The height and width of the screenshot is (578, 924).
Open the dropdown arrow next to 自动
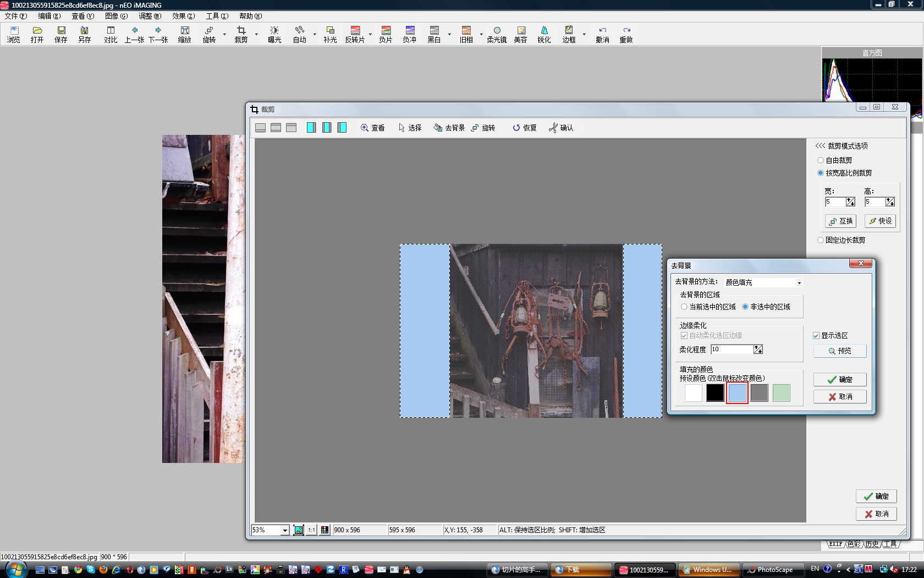tap(315, 34)
